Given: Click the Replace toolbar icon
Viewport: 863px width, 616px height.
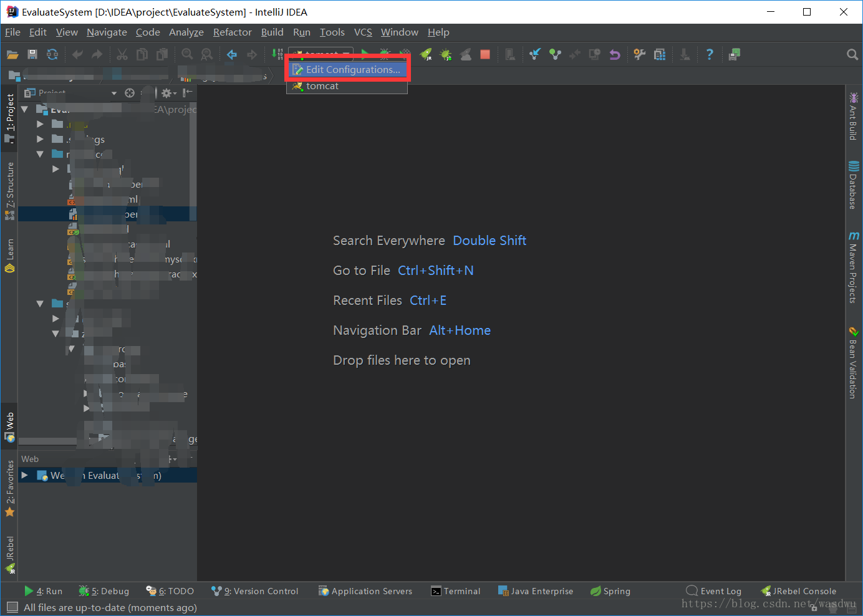Looking at the screenshot, I should point(207,55).
